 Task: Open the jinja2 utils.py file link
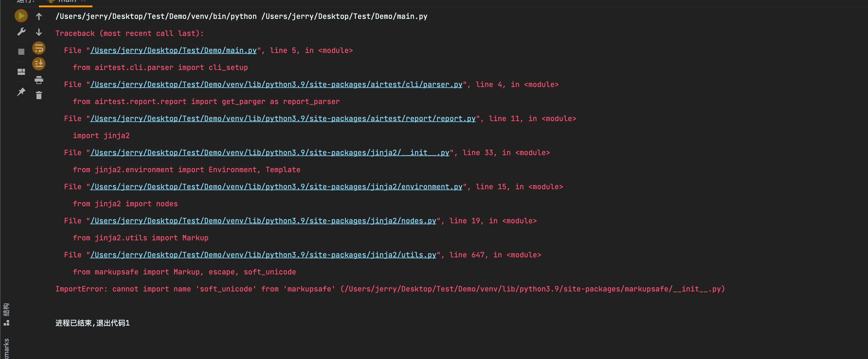(x=263, y=255)
